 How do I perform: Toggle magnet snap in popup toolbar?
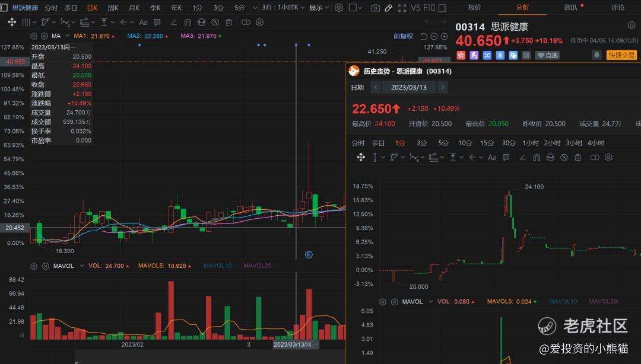537,157
